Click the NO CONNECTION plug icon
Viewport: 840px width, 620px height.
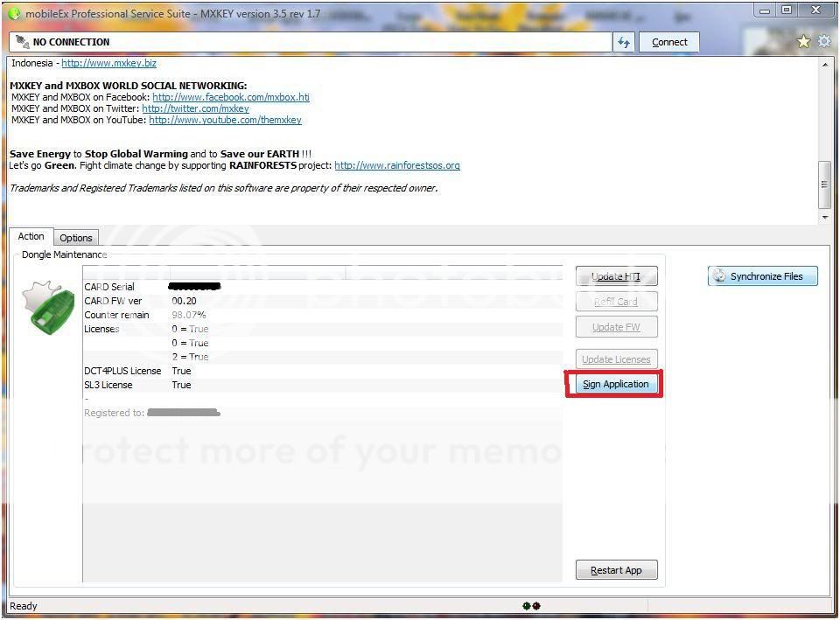pos(22,41)
